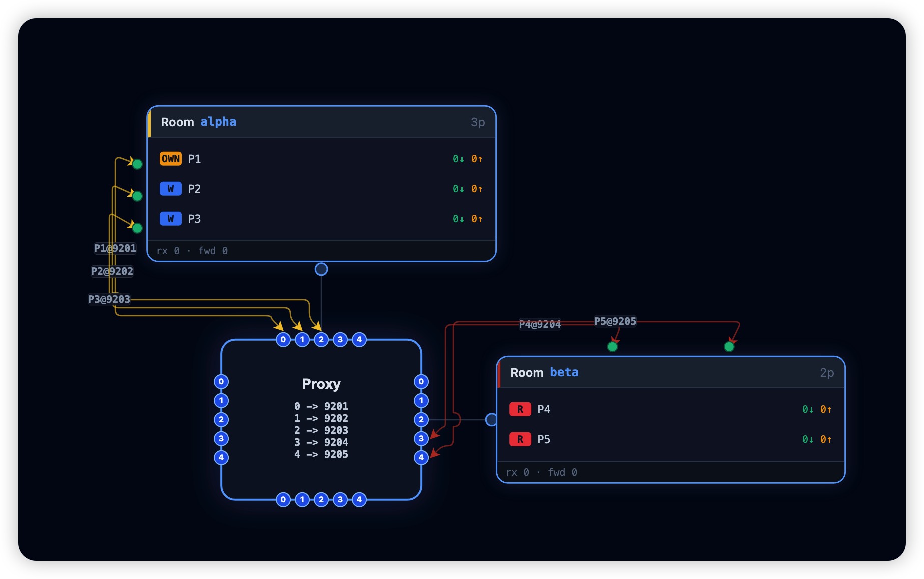This screenshot has width=924, height=579.
Task: Select port 0 on Proxy left edge
Action: click(x=221, y=382)
